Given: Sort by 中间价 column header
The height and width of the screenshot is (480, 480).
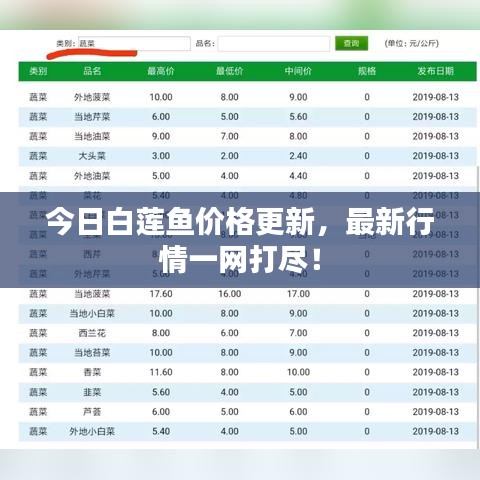Looking at the screenshot, I should (298, 71).
